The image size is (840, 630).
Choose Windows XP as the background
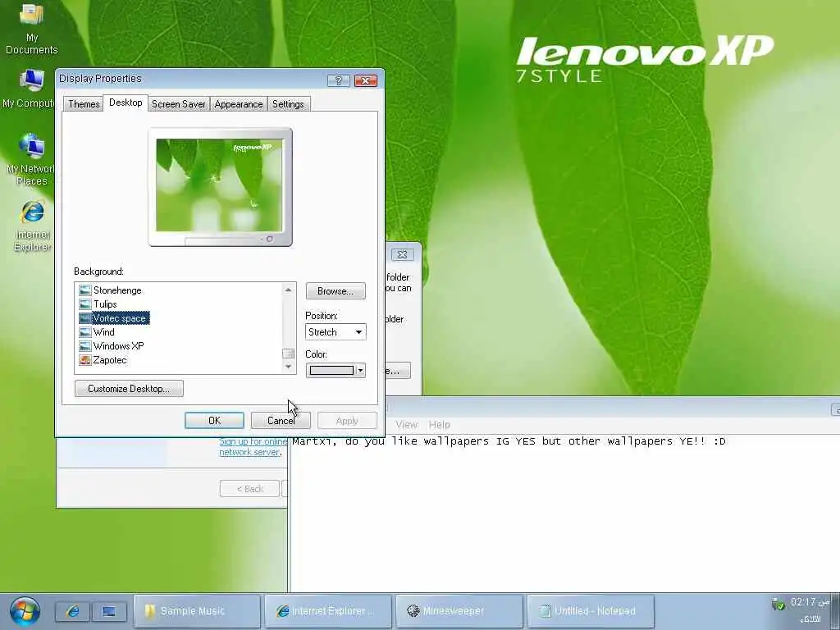click(x=118, y=346)
